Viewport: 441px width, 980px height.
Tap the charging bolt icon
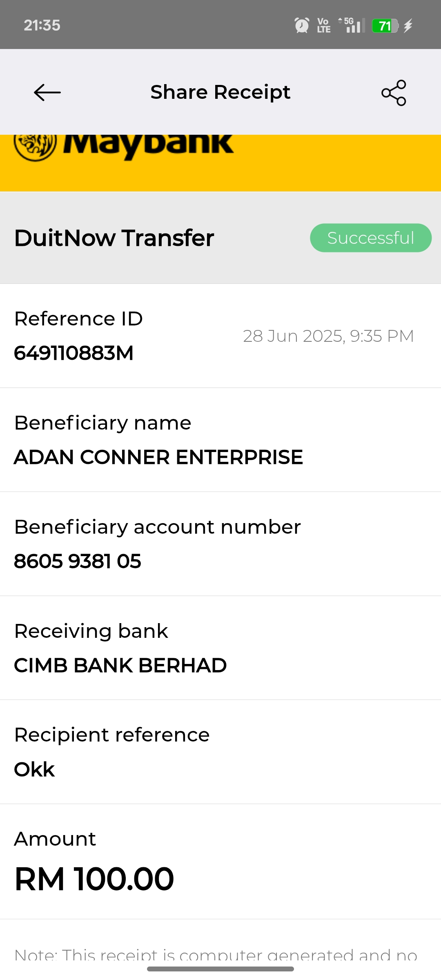408,26
